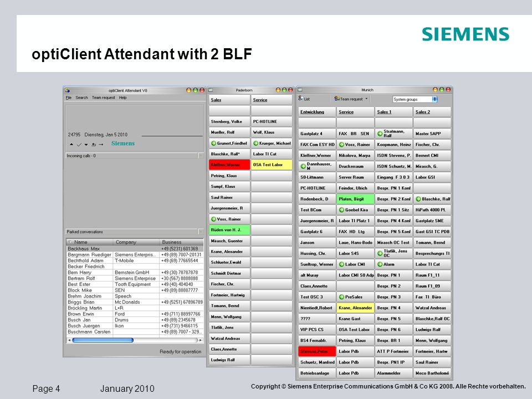The height and width of the screenshot is (399, 532).
Task: Open the Team request dropdown arrow in Munich
Action: pyautogui.click(x=366, y=99)
